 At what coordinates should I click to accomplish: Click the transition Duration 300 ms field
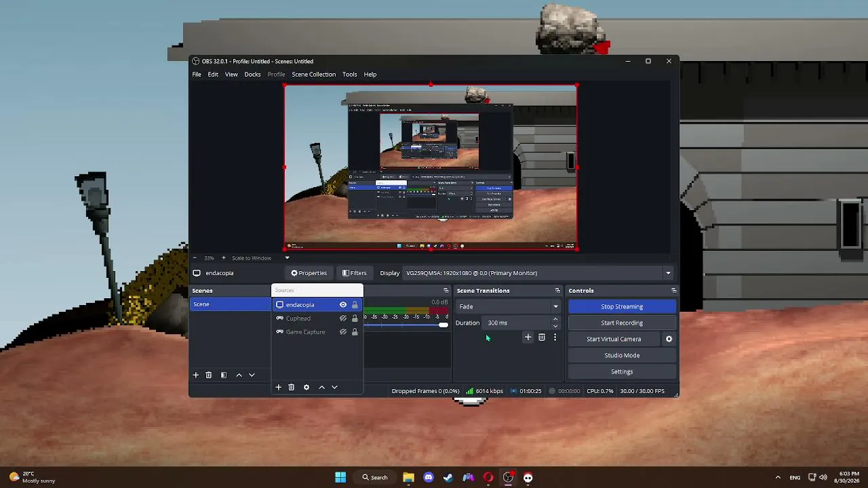[x=517, y=323]
